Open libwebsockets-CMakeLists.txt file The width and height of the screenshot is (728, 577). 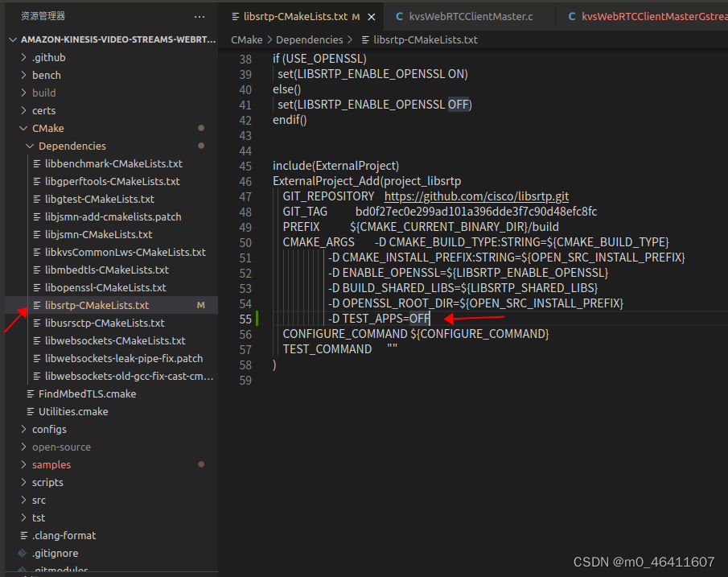115,340
